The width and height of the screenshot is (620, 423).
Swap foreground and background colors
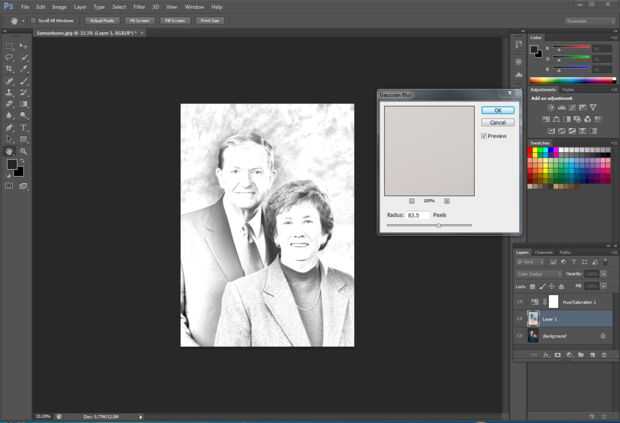(22, 161)
